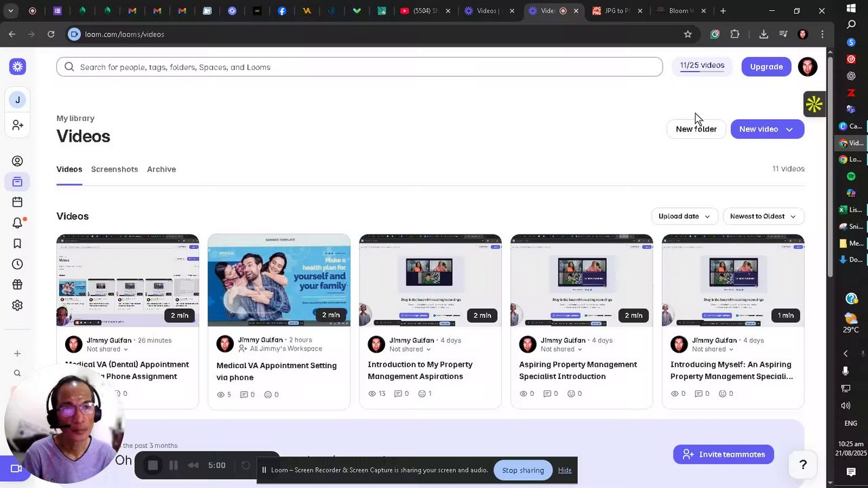Click reactions icon on Introduction to My Property card
The image size is (868, 488).
point(422,394)
